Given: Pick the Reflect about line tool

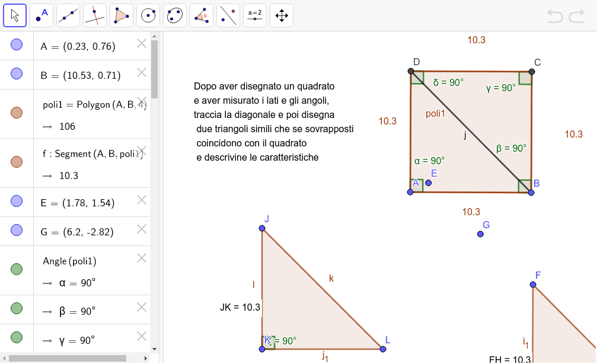Looking at the screenshot, I should (x=228, y=15).
